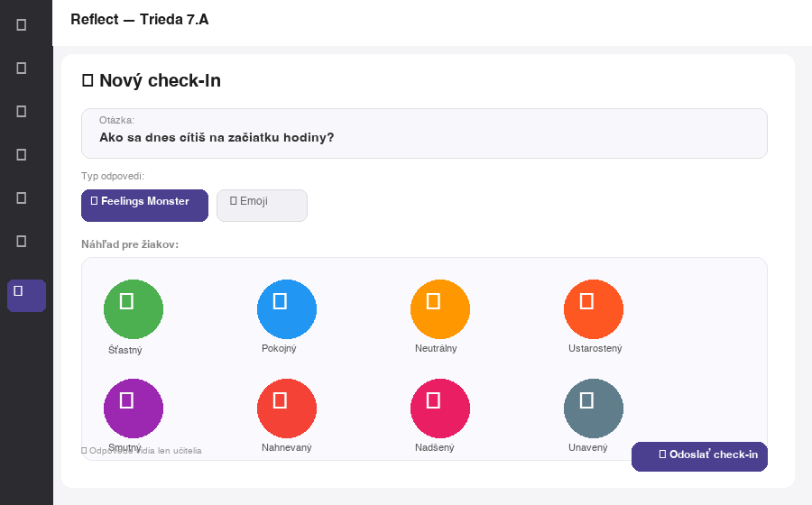This screenshot has height=505, width=812.
Task: Click the Odoslať check-in button
Action: pos(699,456)
